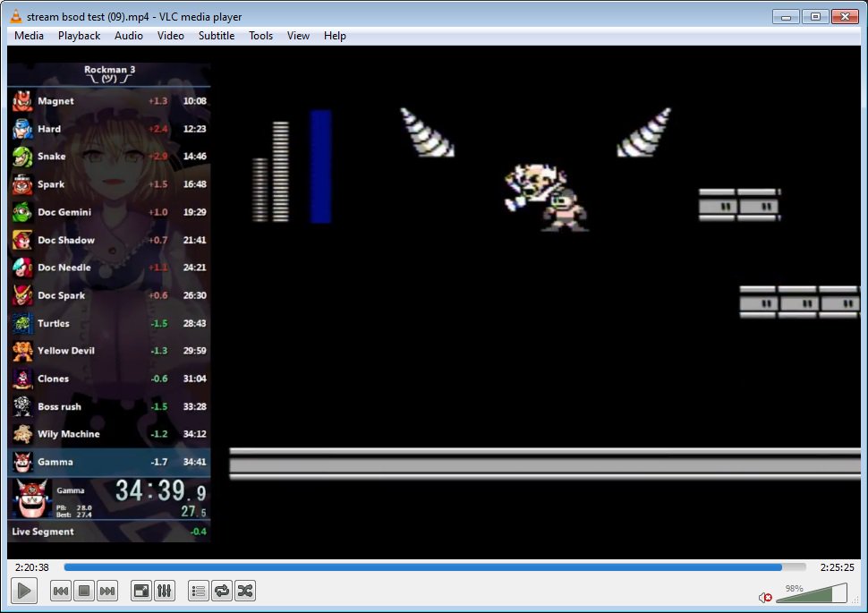Start playback with the Play button
This screenshot has width=868, height=613.
tap(24, 591)
